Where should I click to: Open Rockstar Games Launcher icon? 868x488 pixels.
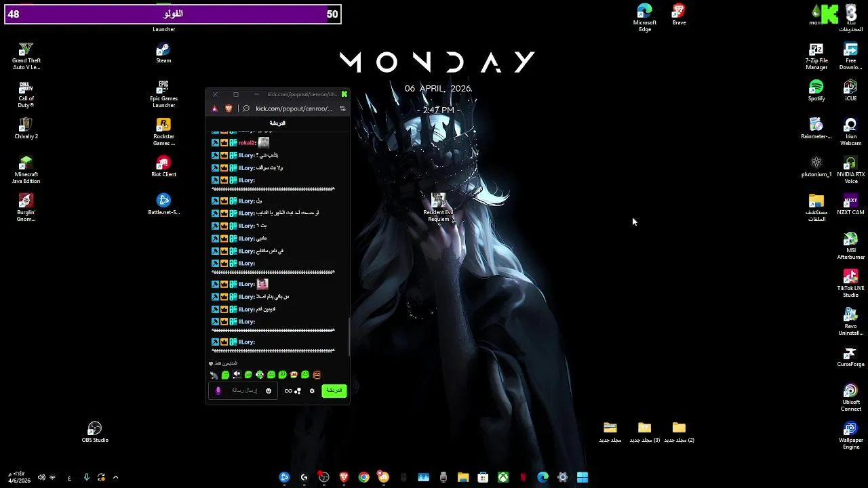[163, 132]
